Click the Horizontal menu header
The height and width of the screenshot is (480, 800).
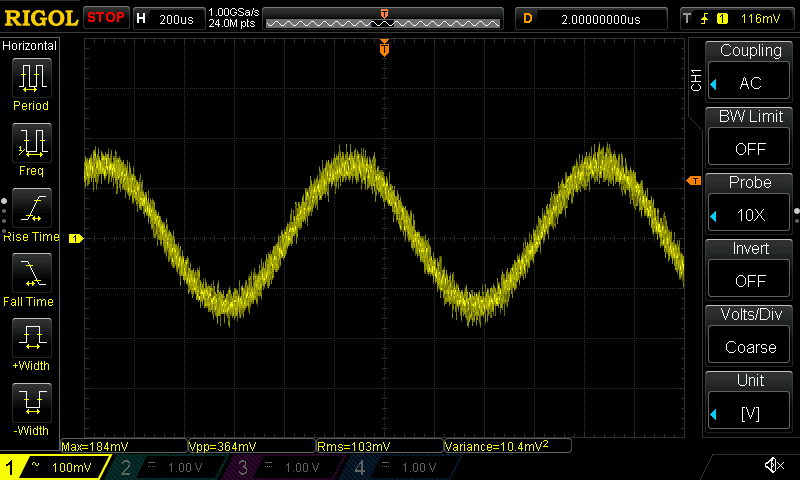[x=30, y=46]
